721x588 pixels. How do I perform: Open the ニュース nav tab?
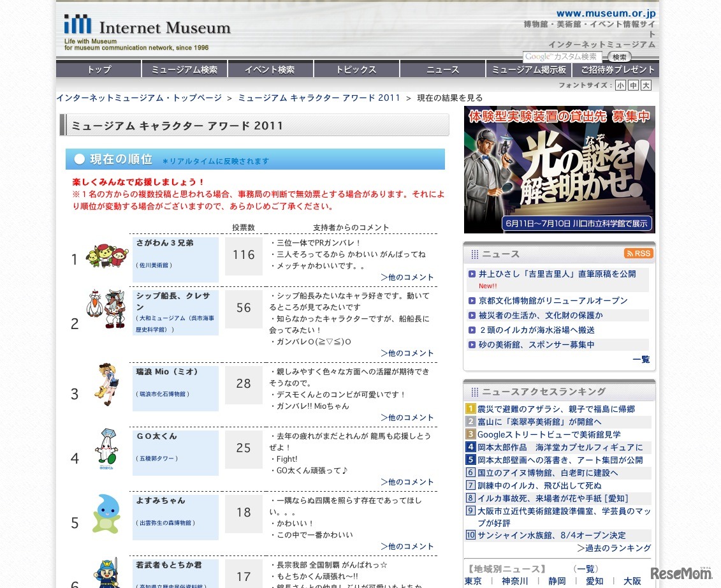pos(443,70)
